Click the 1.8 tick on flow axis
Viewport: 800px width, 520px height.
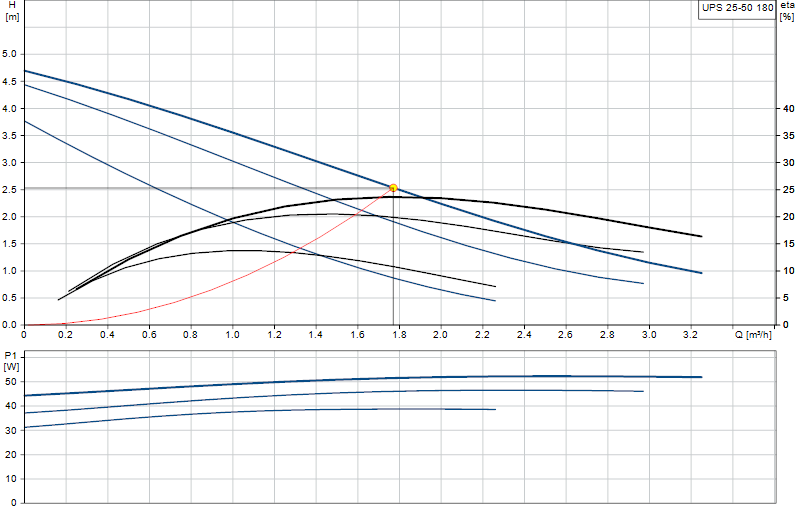coord(399,335)
